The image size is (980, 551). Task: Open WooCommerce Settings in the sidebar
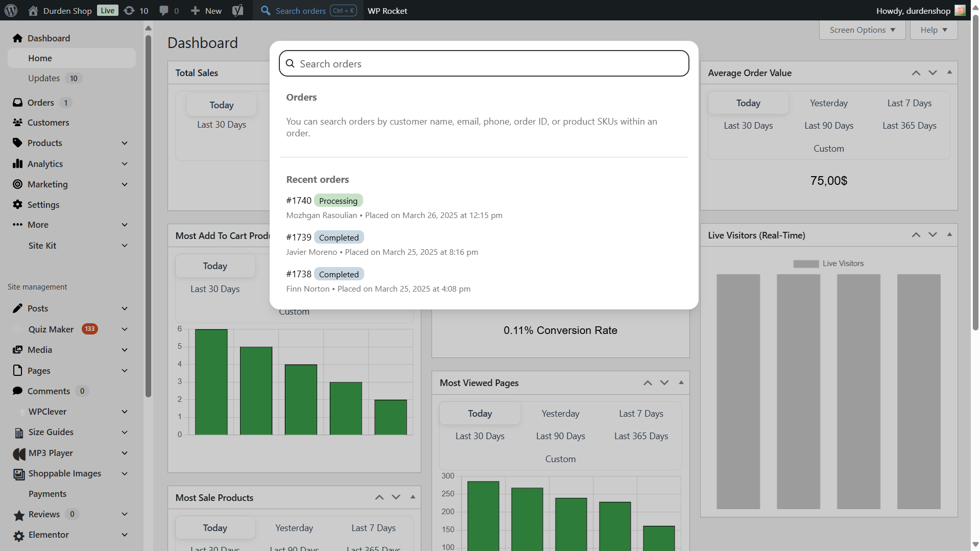click(x=43, y=204)
